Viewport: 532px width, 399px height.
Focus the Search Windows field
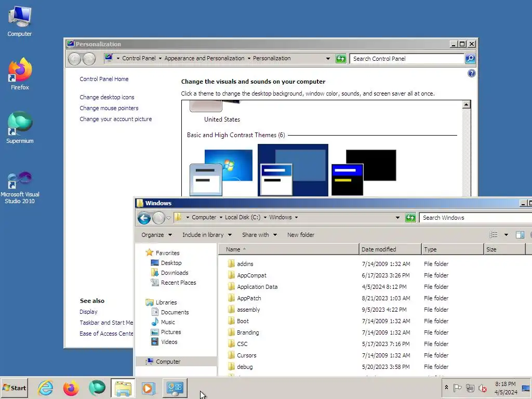pyautogui.click(x=475, y=218)
